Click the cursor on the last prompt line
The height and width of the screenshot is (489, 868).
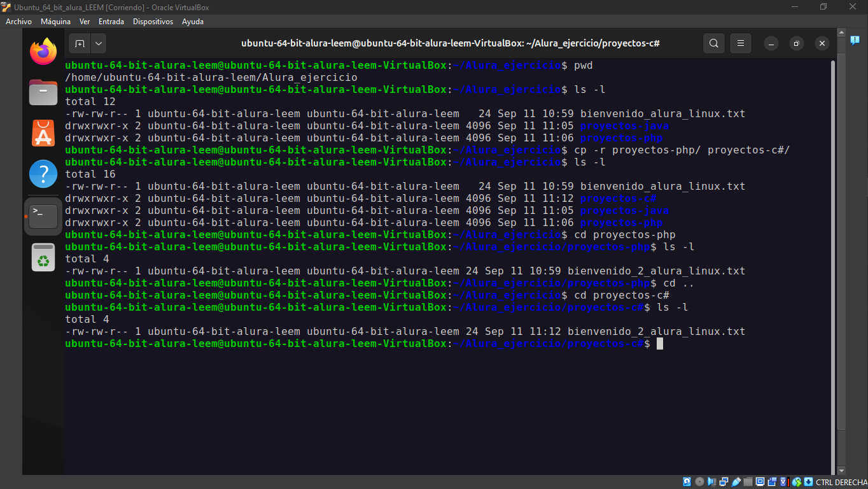660,344
